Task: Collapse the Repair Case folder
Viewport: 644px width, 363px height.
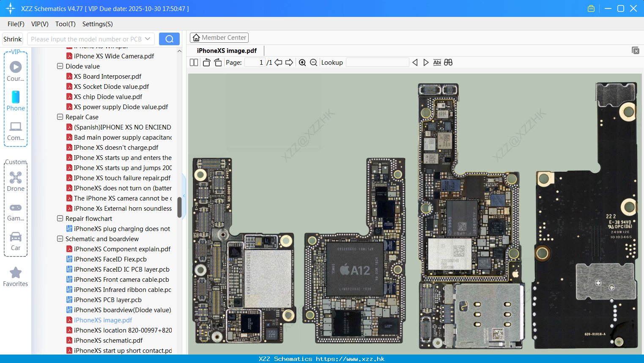Action: [x=60, y=117]
